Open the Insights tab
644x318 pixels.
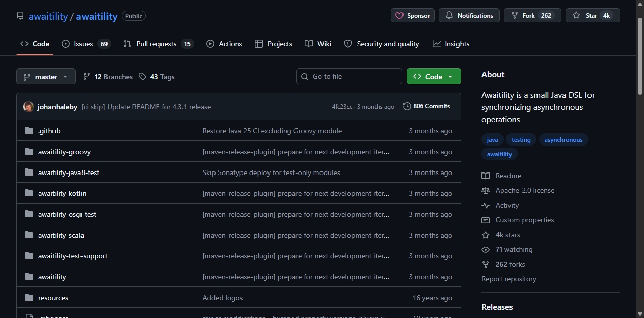coord(451,44)
